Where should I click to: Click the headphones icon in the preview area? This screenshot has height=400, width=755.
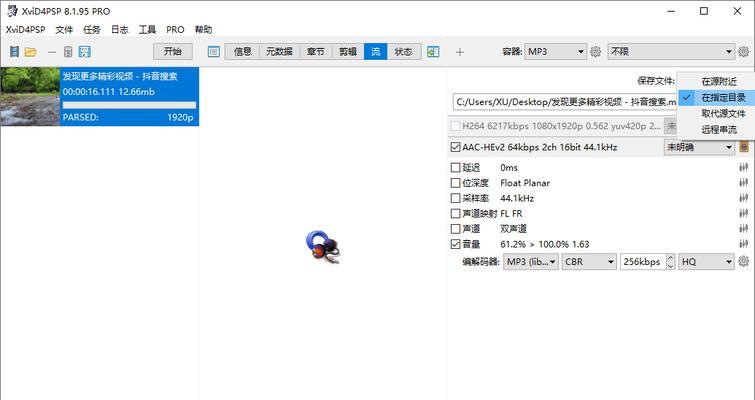coord(323,247)
